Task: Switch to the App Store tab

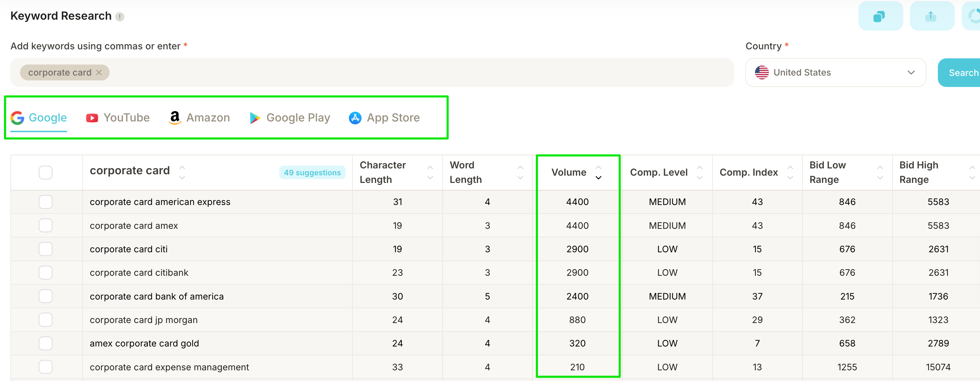Action: click(x=384, y=118)
